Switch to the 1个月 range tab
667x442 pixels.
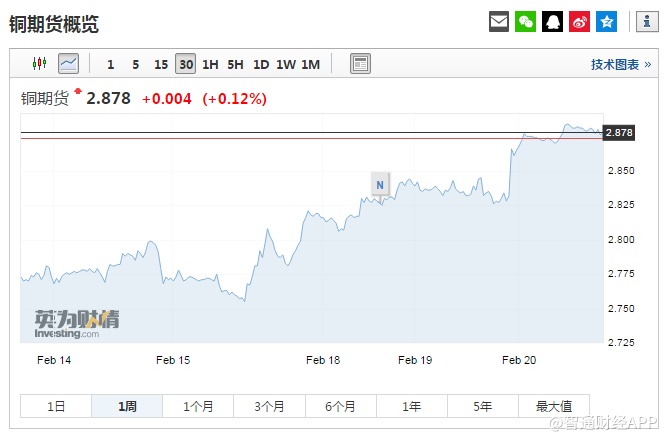click(198, 406)
